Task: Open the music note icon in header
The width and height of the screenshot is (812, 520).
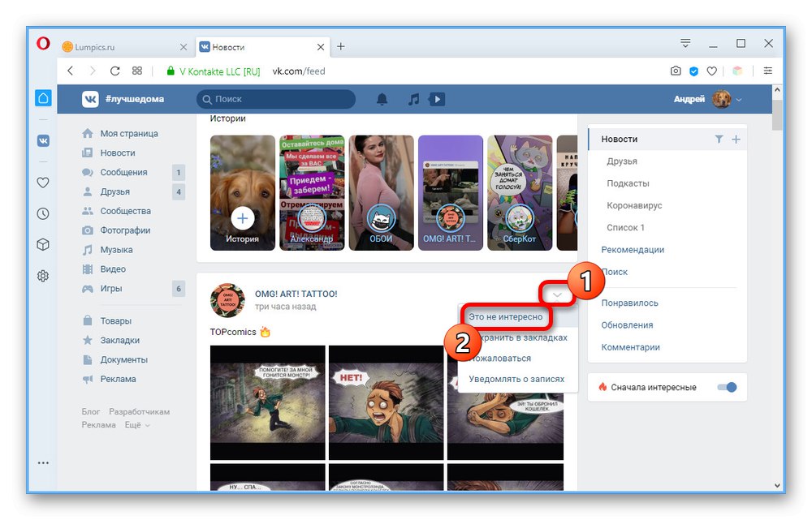Action: click(413, 99)
